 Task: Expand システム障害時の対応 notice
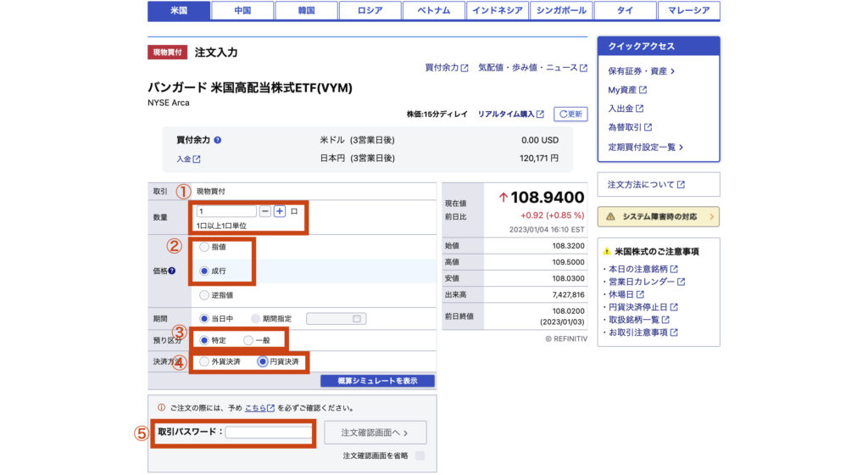pos(658,216)
